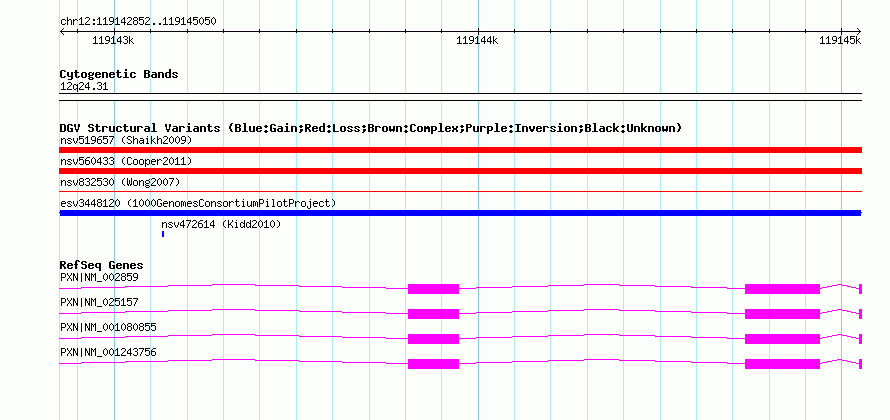Open variant label nsv560433 (Cooper2011)
Image resolution: width=890 pixels, height=420 pixels.
click(126, 161)
